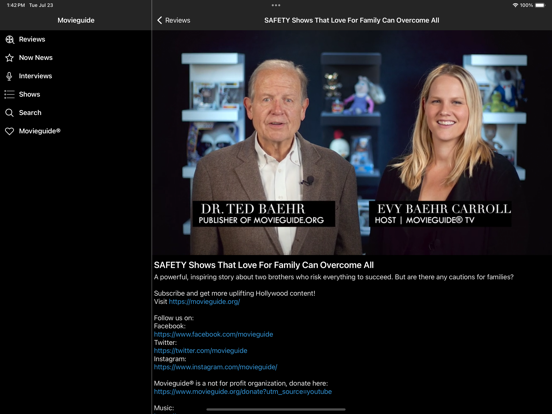The width and height of the screenshot is (552, 414).
Task: Tap the home indicator bar
Action: tap(276, 409)
